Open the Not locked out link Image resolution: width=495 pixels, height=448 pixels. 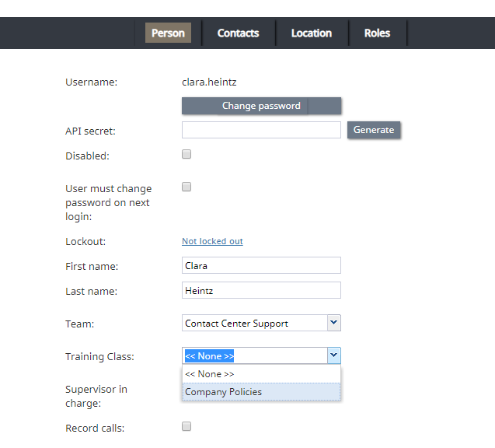(212, 241)
